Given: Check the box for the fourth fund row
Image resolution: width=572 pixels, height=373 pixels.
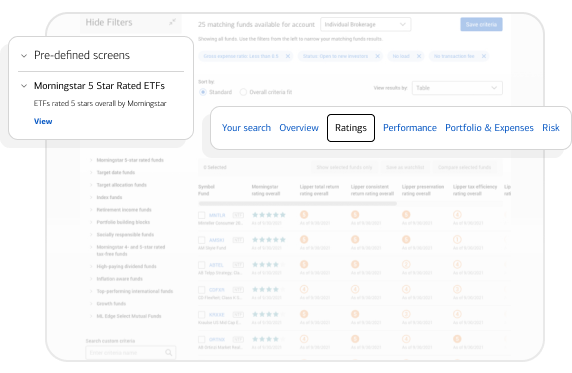Looking at the screenshot, I should tap(201, 290).
